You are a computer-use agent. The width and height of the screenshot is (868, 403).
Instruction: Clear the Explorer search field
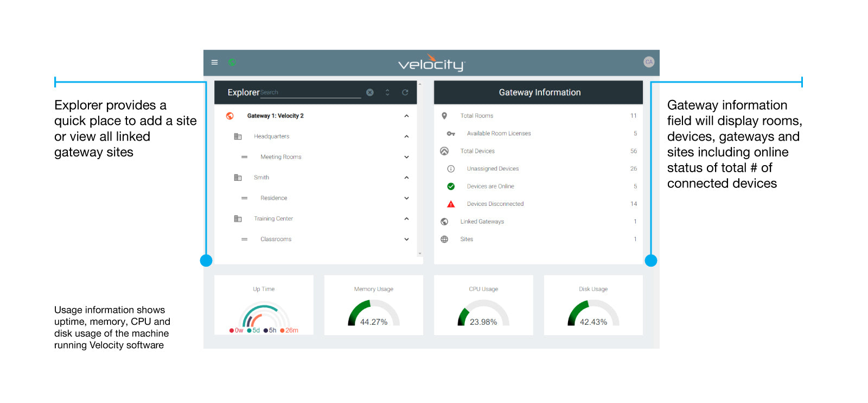click(370, 92)
